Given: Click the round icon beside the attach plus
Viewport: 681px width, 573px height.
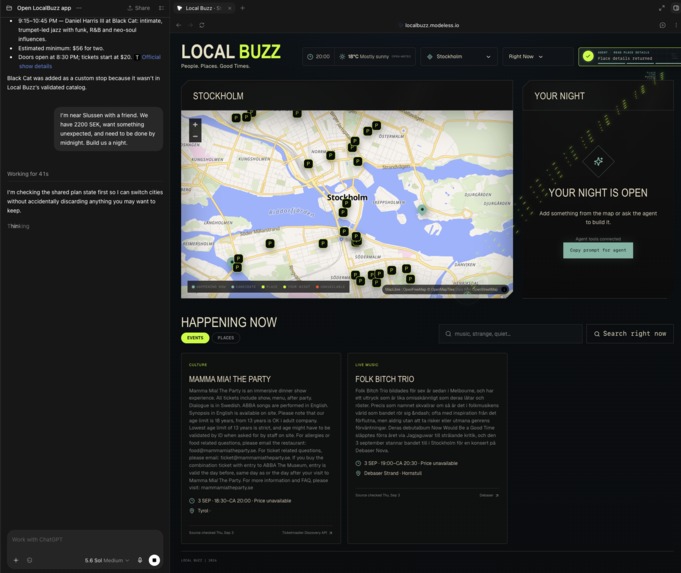Looking at the screenshot, I should pyautogui.click(x=30, y=560).
